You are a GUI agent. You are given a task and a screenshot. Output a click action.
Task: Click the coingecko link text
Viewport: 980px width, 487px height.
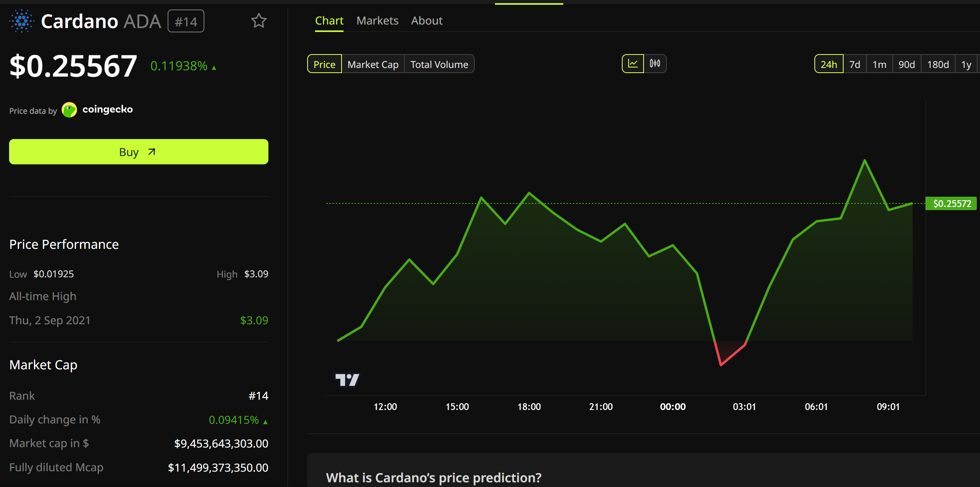(108, 109)
